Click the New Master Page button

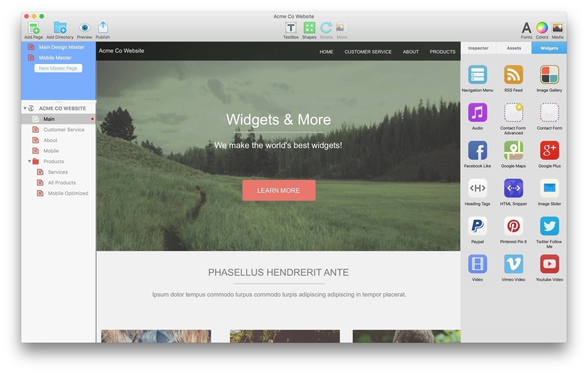tap(58, 68)
